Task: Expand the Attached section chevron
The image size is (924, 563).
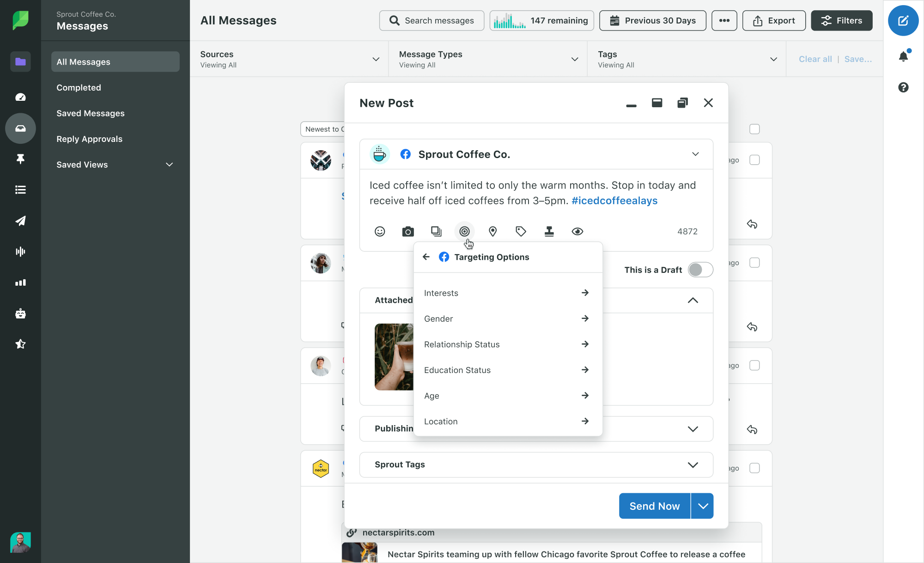Action: tap(693, 300)
